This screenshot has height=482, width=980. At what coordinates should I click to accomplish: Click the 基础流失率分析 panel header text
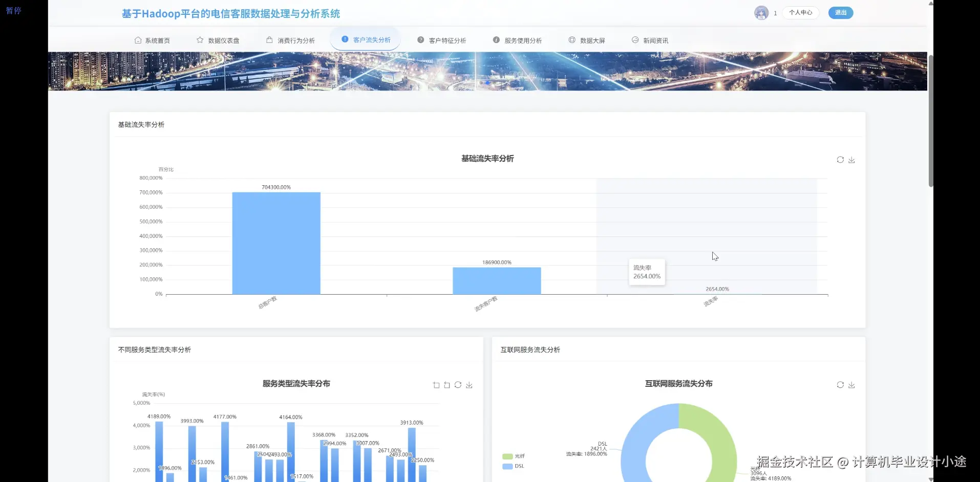[141, 125]
